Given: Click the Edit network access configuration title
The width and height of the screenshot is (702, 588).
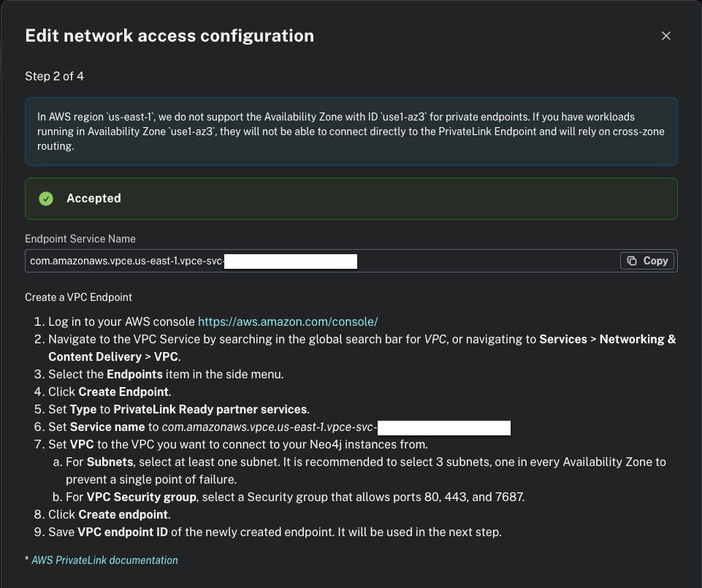Looking at the screenshot, I should click(169, 36).
